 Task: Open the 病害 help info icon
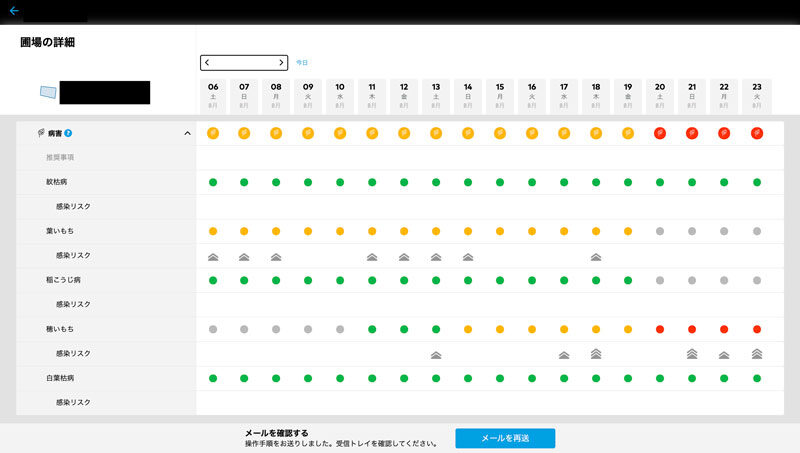click(x=68, y=133)
